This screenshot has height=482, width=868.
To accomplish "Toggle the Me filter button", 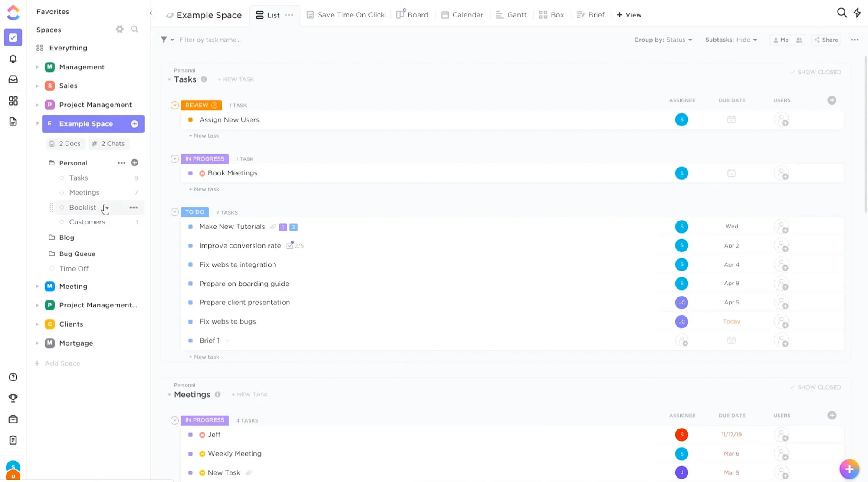I will point(781,40).
